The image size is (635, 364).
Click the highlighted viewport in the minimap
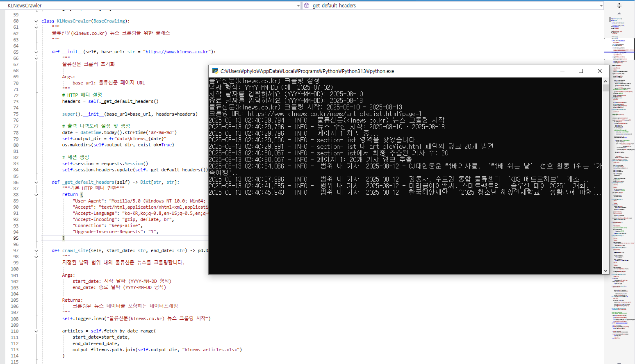[619, 49]
